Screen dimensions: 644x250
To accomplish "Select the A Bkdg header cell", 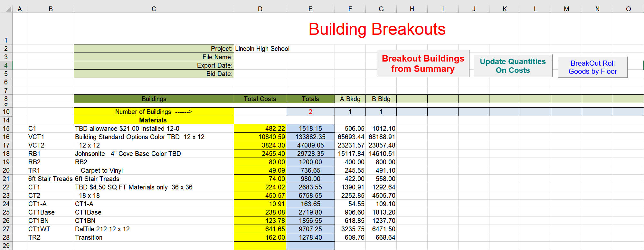I will point(350,99).
